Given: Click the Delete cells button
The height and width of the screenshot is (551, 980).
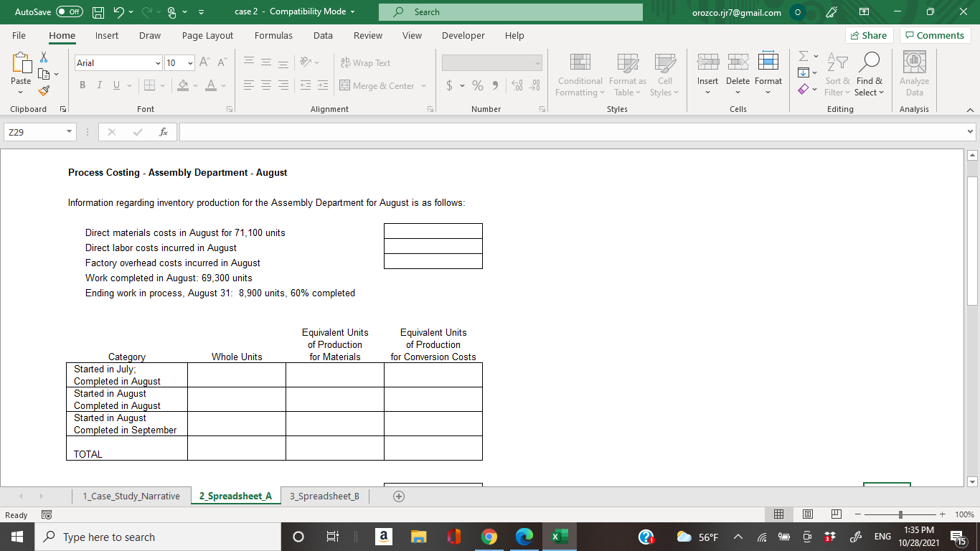Looking at the screenshot, I should click(x=738, y=75).
